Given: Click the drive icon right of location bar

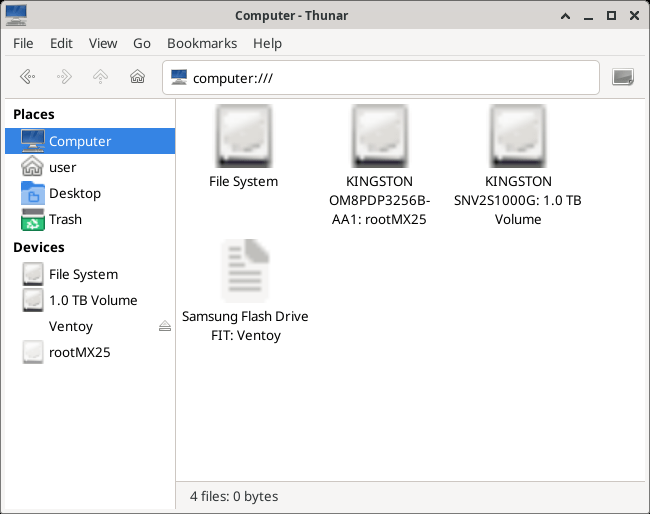Looking at the screenshot, I should point(623,77).
